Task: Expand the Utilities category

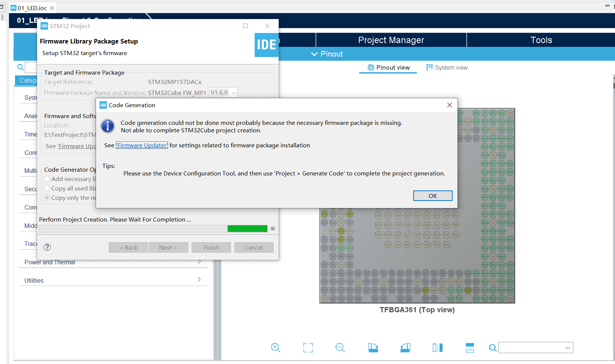Action: [113, 280]
